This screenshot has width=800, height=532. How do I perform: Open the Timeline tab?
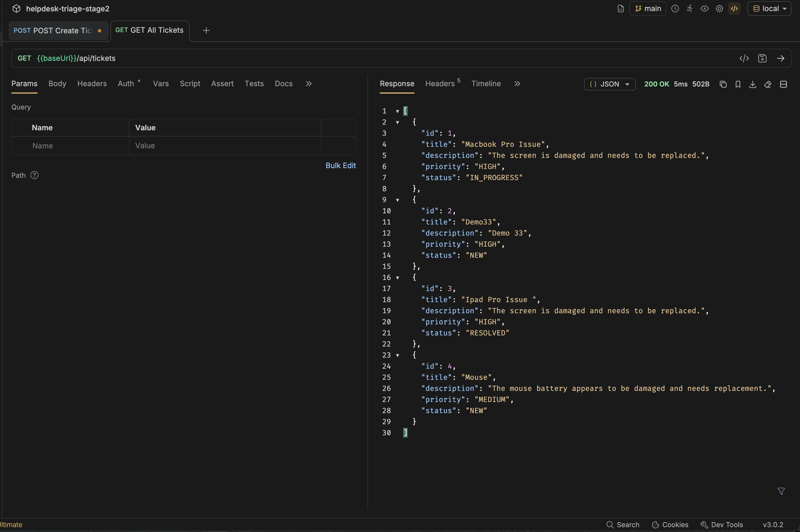(x=486, y=83)
